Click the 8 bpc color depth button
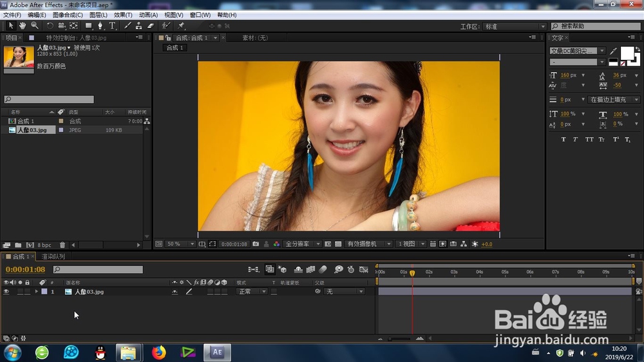This screenshot has height=362, width=644. pyautogui.click(x=44, y=245)
